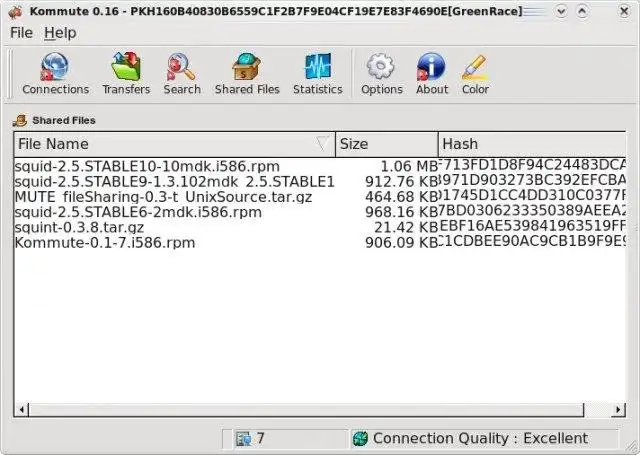The image size is (640, 455).
Task: Click the 968.16 KB size cell
Action: [401, 212]
